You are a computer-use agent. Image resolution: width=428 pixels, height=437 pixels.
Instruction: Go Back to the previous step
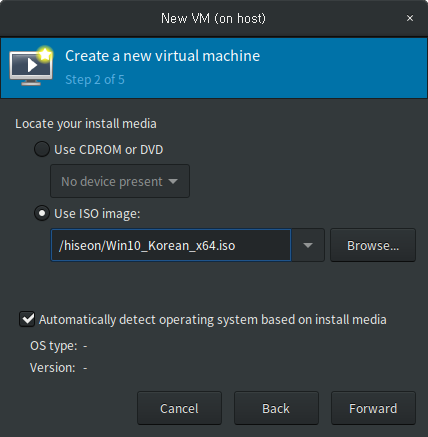(x=276, y=408)
